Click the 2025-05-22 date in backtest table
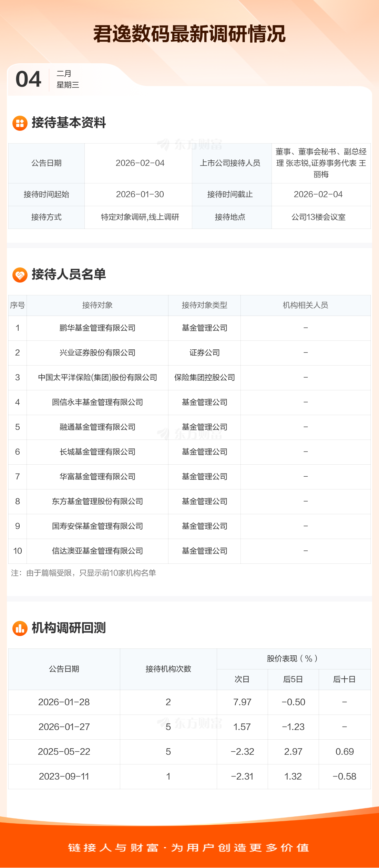 tap(64, 752)
